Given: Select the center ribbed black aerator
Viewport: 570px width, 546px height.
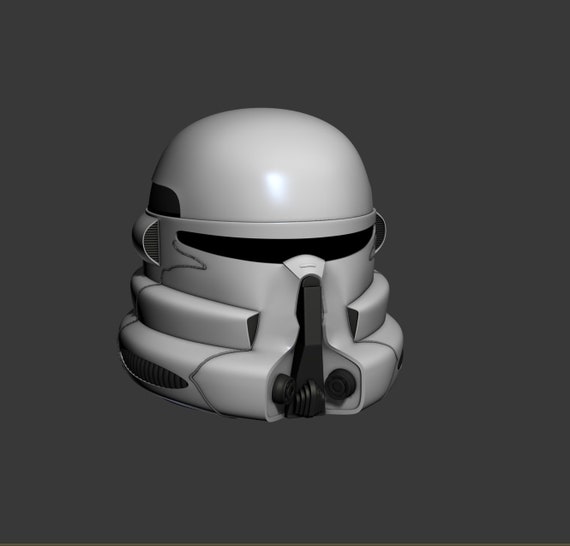Looking at the screenshot, I should click(309, 397).
